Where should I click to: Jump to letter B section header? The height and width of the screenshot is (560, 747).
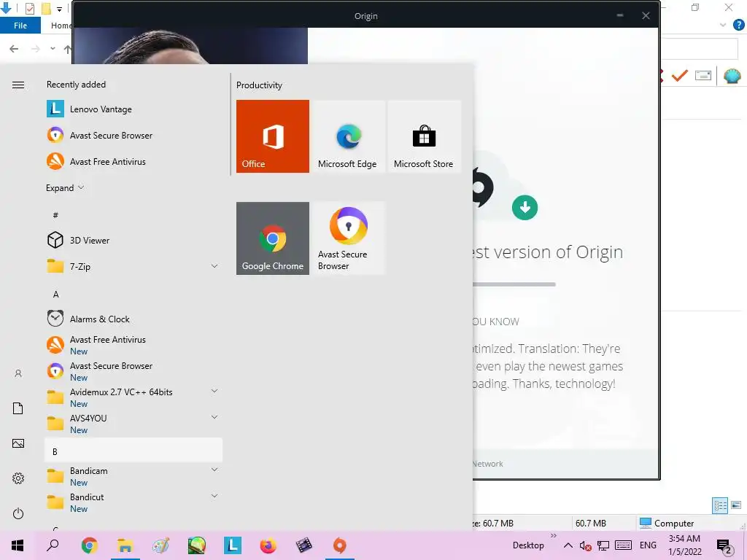pos(133,451)
